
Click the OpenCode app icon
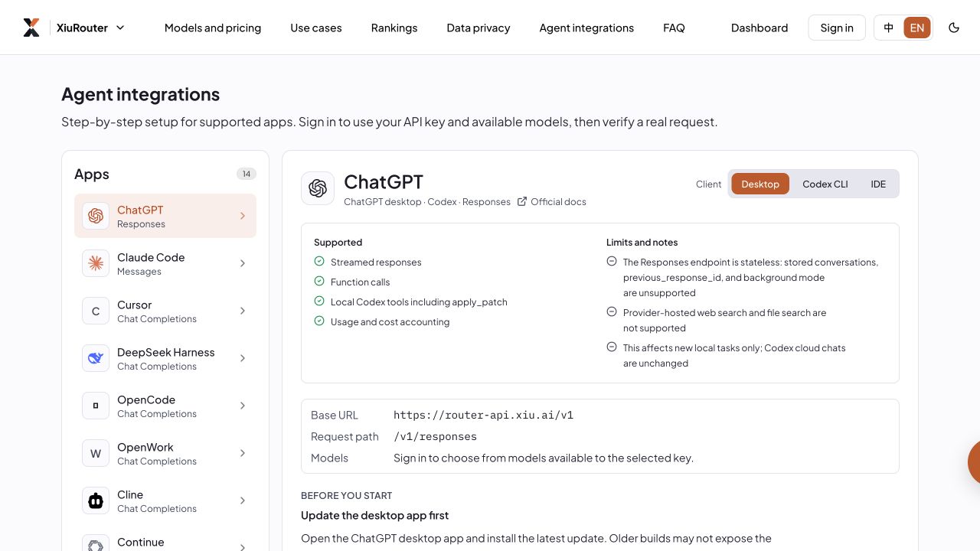96,406
